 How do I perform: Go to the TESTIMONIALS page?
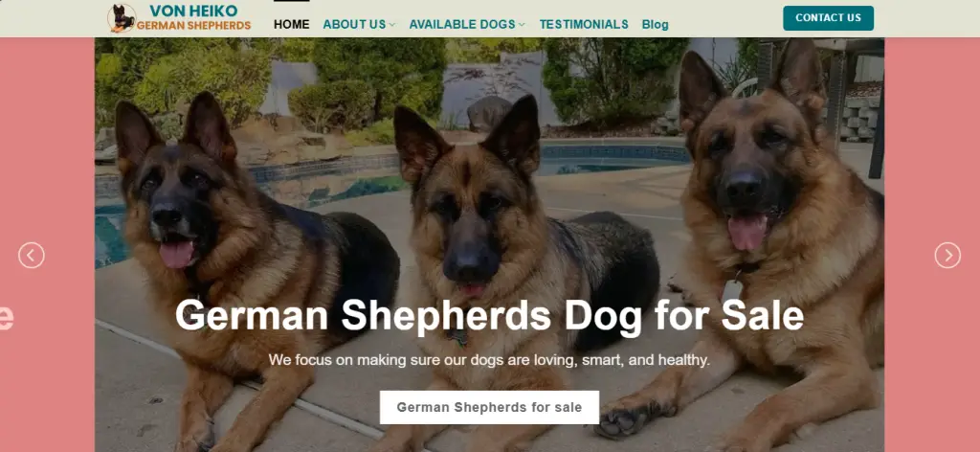[x=584, y=24]
